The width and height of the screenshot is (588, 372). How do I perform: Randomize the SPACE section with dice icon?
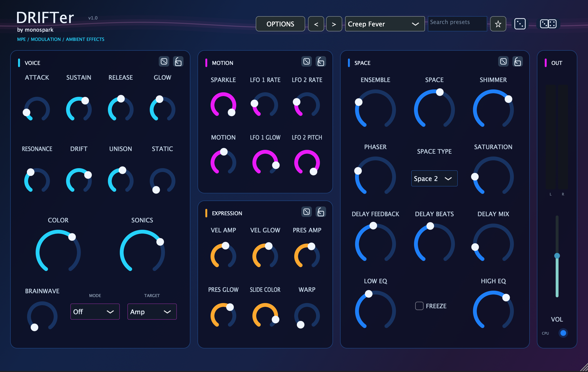pyautogui.click(x=503, y=61)
